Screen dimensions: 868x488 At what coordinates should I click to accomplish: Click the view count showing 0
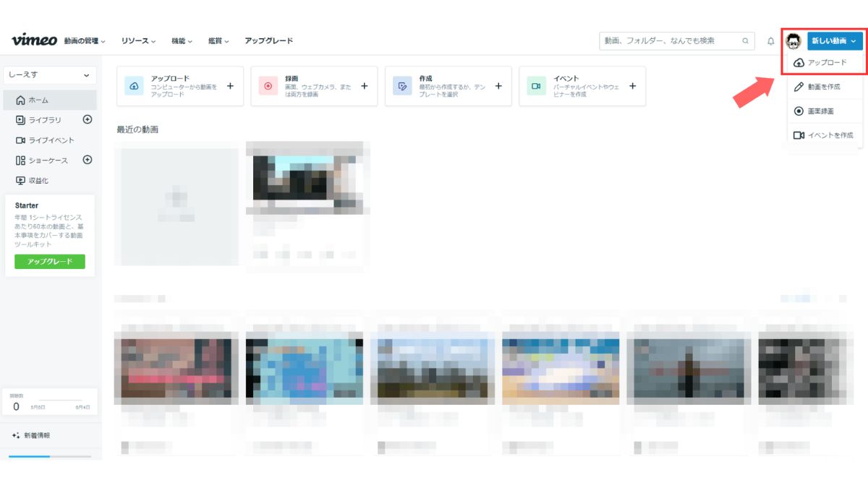coord(16,407)
